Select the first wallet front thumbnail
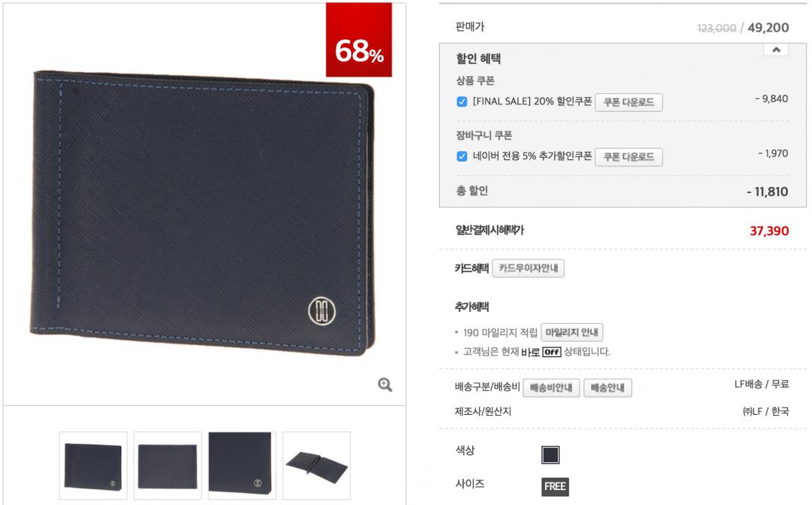Viewport: 812px width, 505px height. click(93, 466)
